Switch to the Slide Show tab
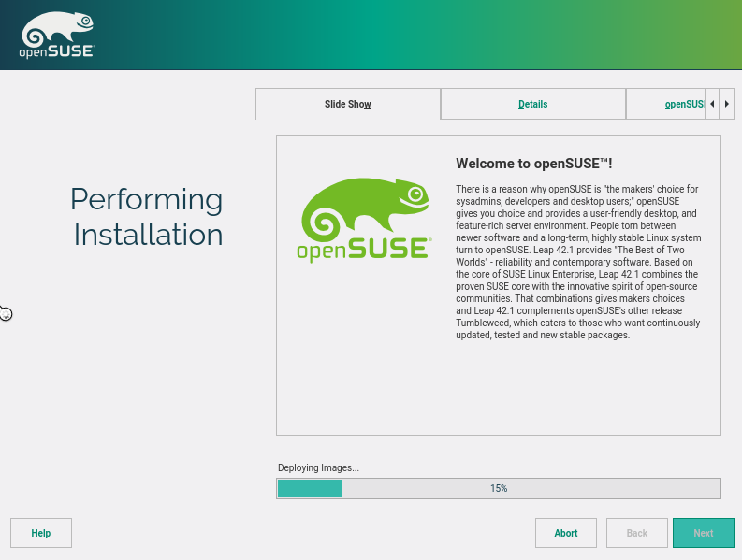The width and height of the screenshot is (742, 560). [x=348, y=104]
